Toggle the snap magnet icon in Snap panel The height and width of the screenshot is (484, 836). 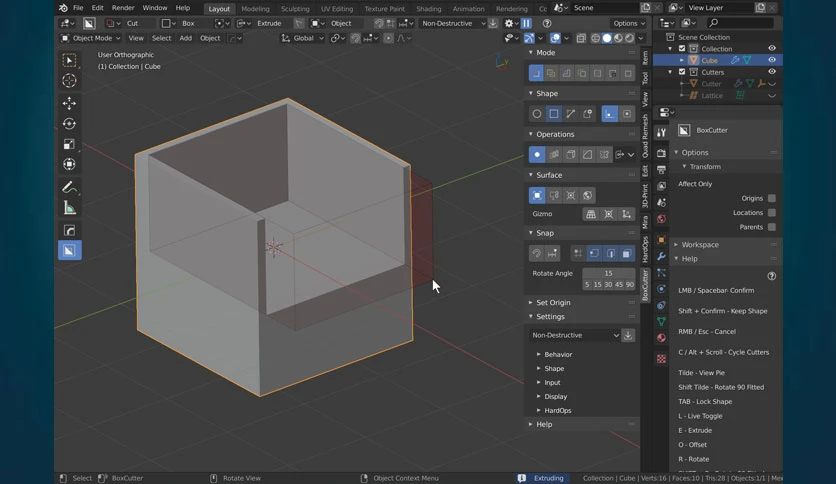(536, 254)
